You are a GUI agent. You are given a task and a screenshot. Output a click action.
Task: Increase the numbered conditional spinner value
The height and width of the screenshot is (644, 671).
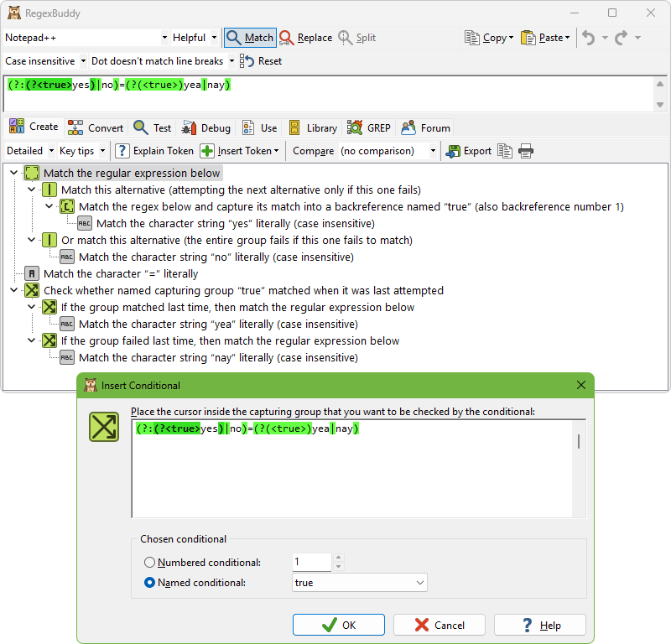tap(339, 557)
